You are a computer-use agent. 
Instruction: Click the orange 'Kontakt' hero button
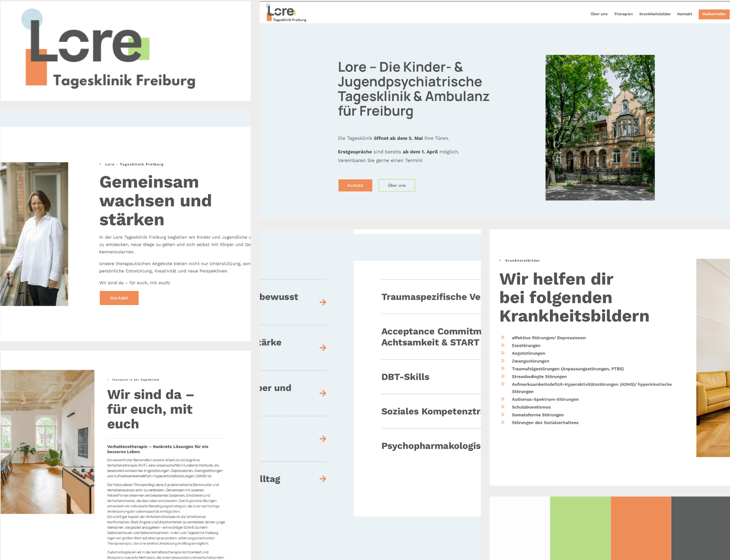click(355, 185)
